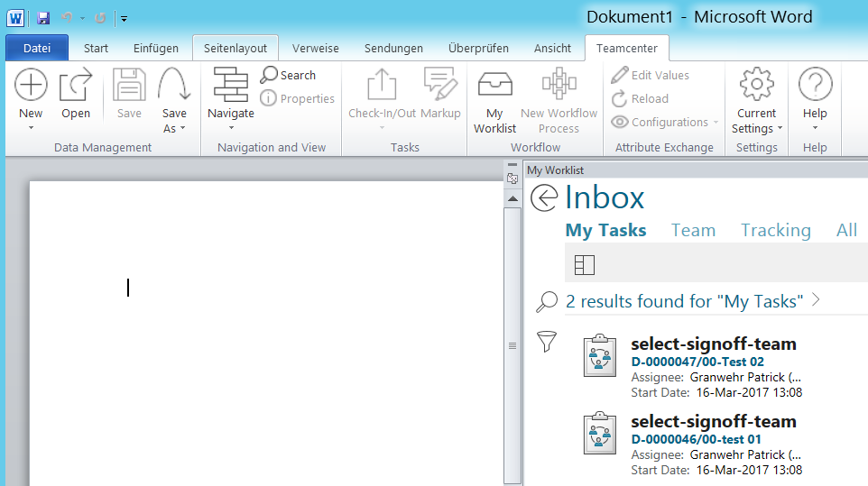Open the Tracking tab in Inbox
Image resolution: width=868 pixels, height=486 pixels.
[x=775, y=230]
